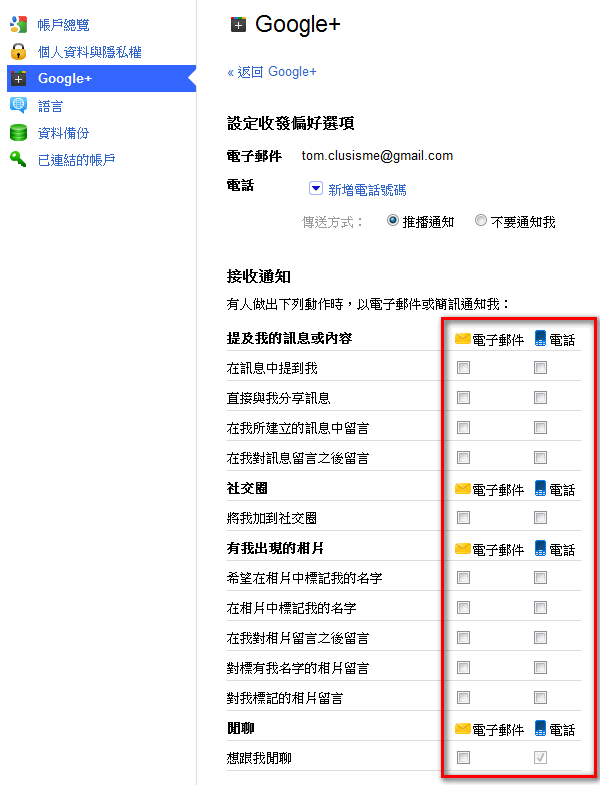
Task: Check email box for 將我加到社交圈
Action: (463, 518)
